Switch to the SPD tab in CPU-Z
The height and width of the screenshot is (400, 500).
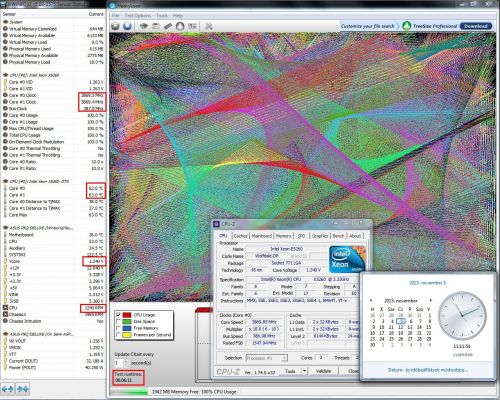tap(301, 236)
